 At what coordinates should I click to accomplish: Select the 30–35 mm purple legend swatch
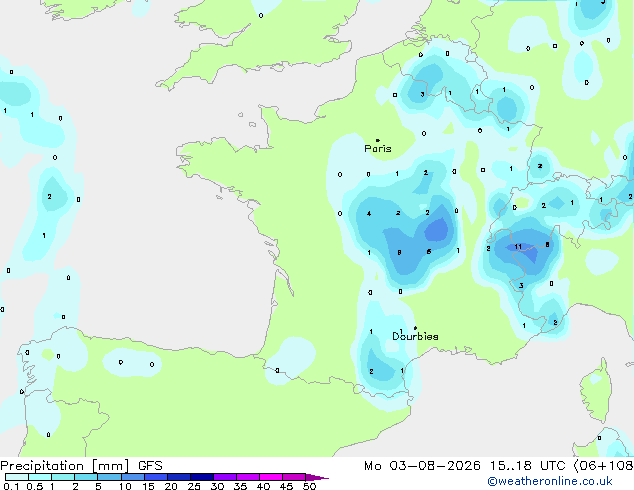(x=225, y=477)
